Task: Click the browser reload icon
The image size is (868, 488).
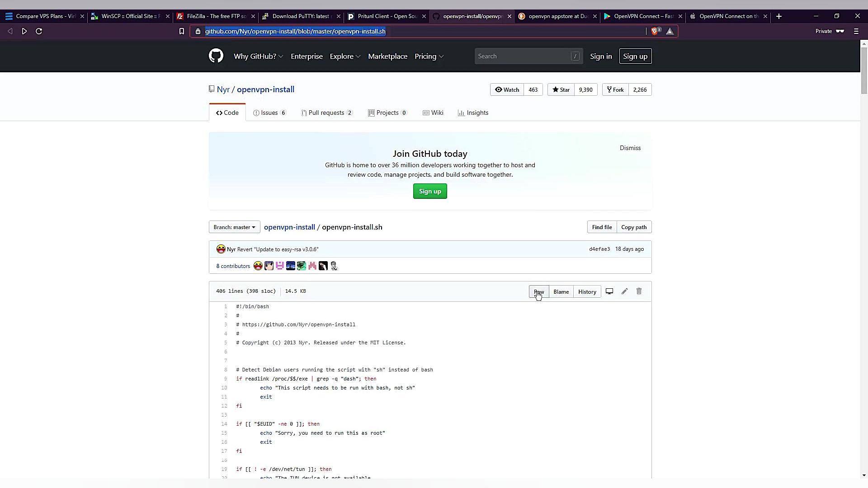Action: [x=39, y=31]
